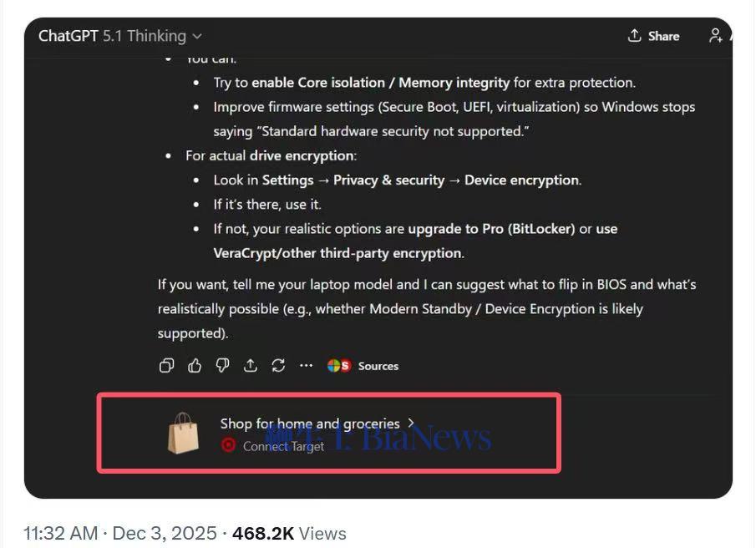
Task: Open the Sources list
Action: click(378, 366)
